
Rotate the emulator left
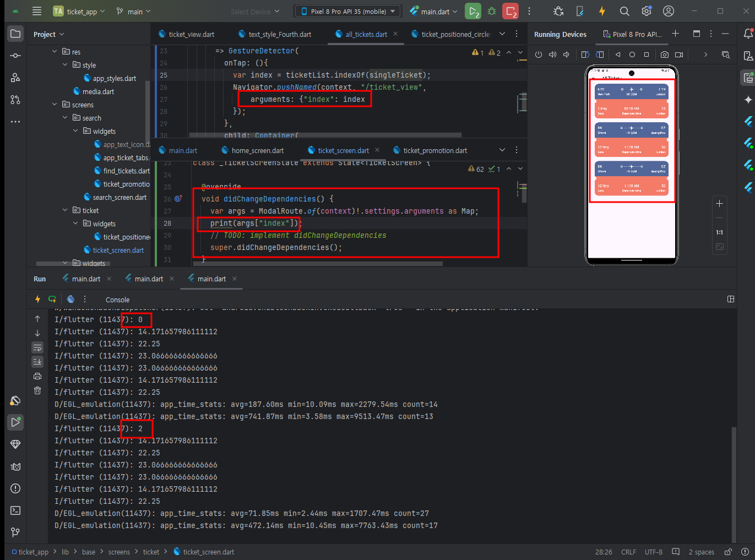point(585,55)
